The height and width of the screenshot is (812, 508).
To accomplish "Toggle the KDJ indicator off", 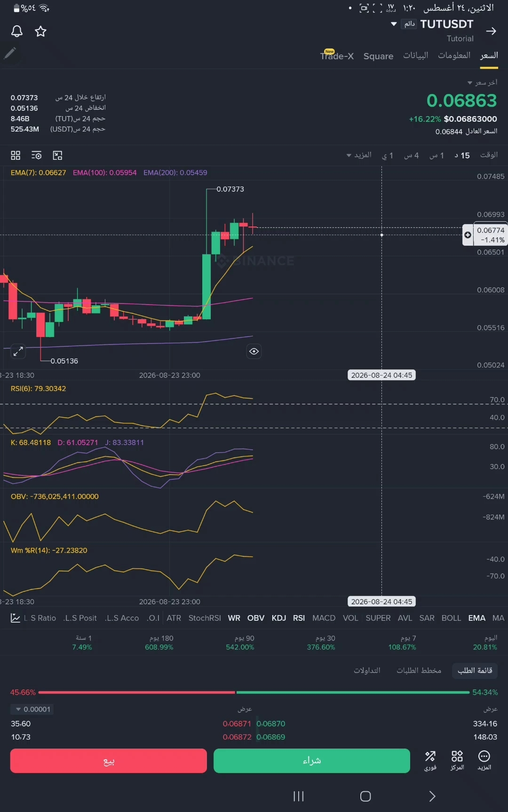I will pyautogui.click(x=278, y=618).
